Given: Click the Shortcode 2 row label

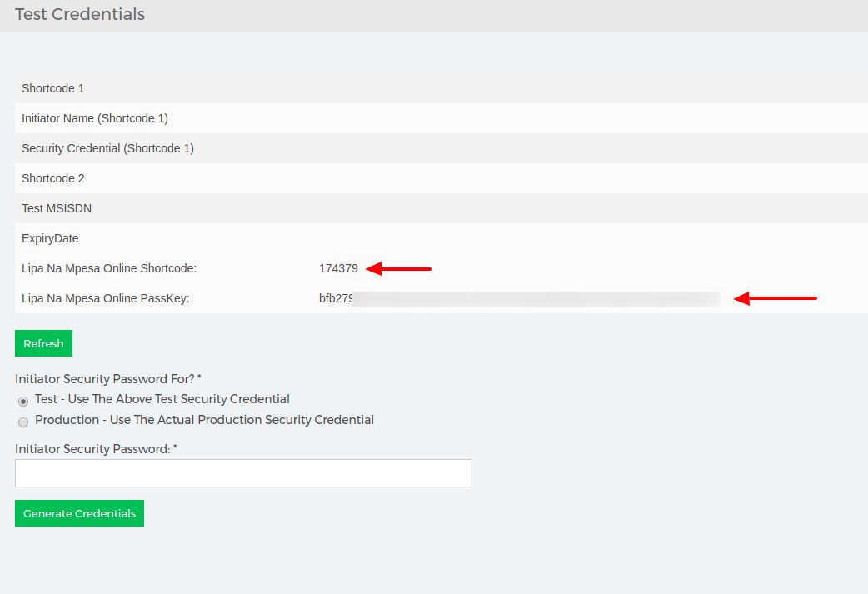Looking at the screenshot, I should (x=53, y=178).
